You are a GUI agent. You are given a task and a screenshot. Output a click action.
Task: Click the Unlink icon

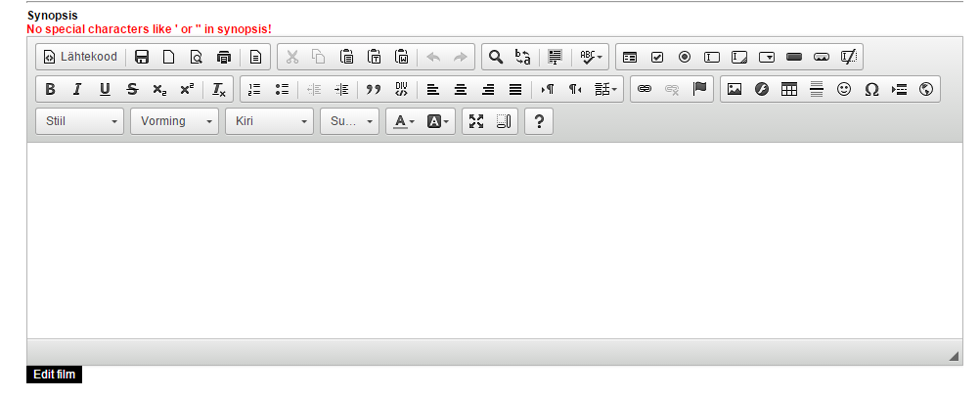point(672,89)
